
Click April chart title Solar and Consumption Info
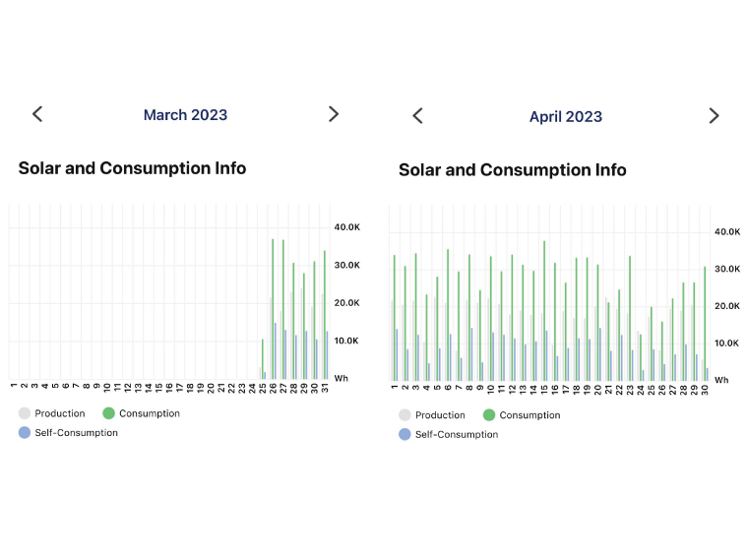tap(512, 170)
